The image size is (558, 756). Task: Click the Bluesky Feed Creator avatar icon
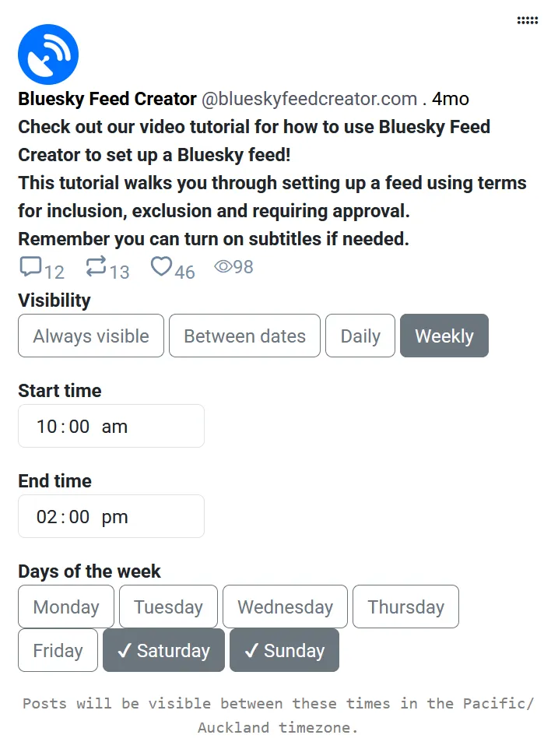click(x=48, y=55)
